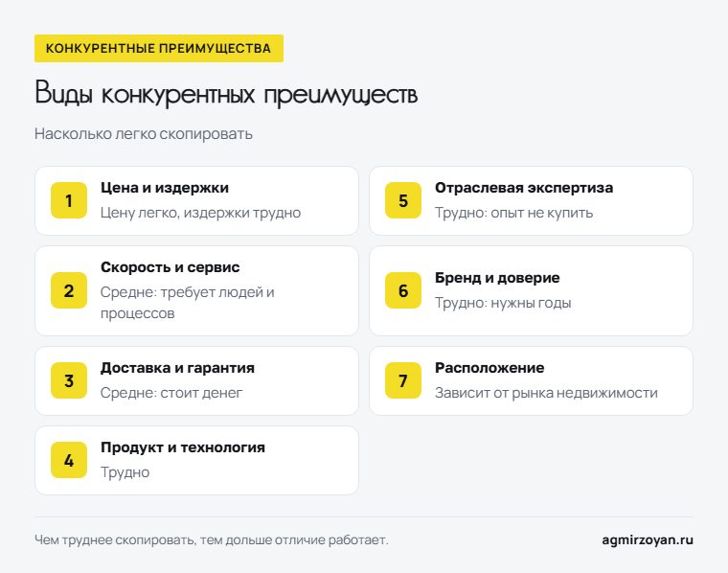
Task: Click the yellow number 6 badge
Action: (x=403, y=290)
